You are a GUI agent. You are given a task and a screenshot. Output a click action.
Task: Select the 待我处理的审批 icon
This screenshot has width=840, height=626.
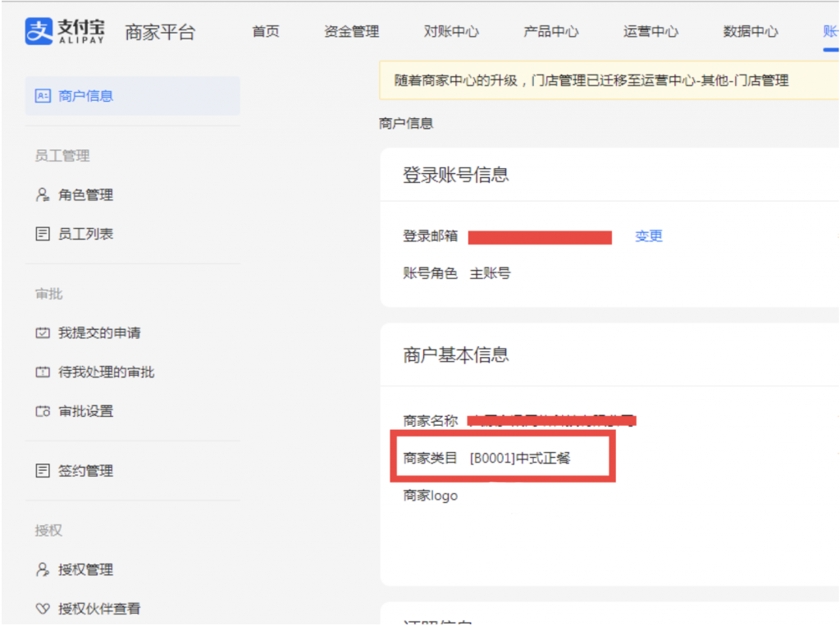[x=42, y=372]
